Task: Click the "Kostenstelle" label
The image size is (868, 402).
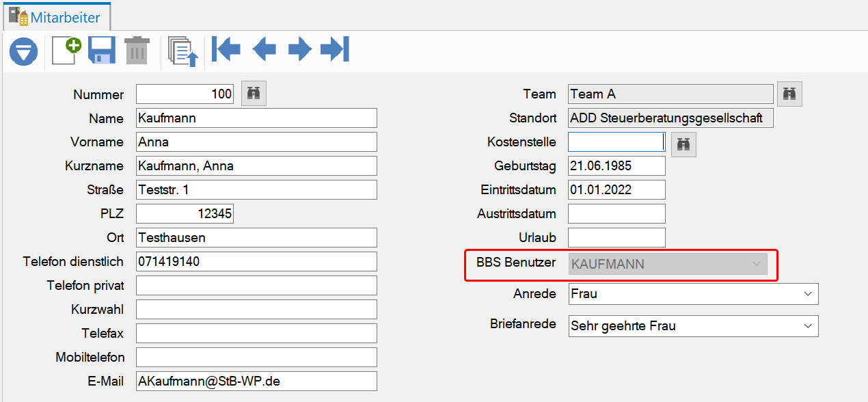Action: pyautogui.click(x=522, y=142)
